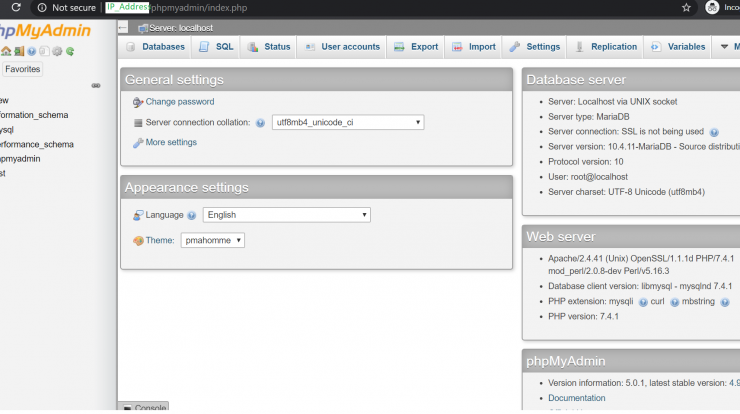
Task: Click the Language icon
Action: [138, 215]
